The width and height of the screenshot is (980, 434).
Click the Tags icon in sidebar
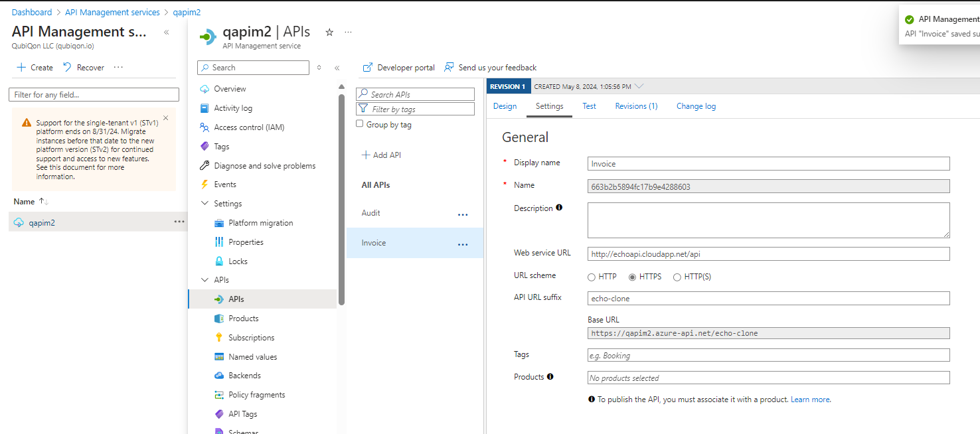click(204, 147)
